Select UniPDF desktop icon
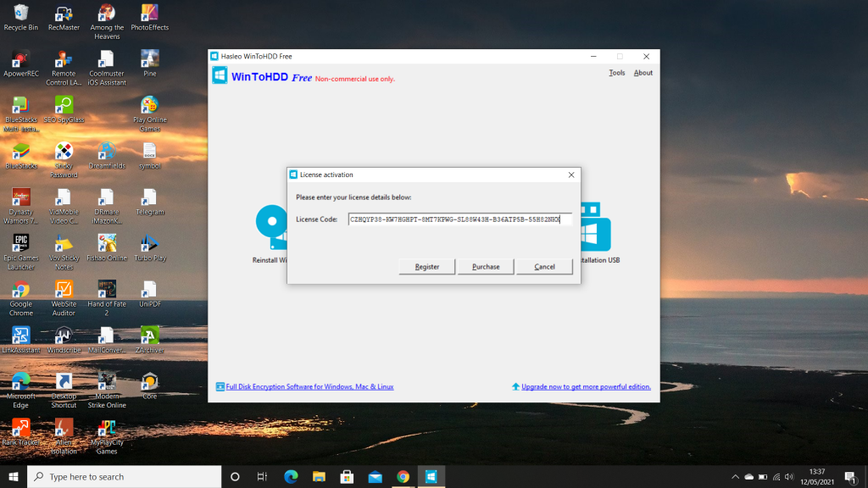The width and height of the screenshot is (868, 488). (149, 294)
